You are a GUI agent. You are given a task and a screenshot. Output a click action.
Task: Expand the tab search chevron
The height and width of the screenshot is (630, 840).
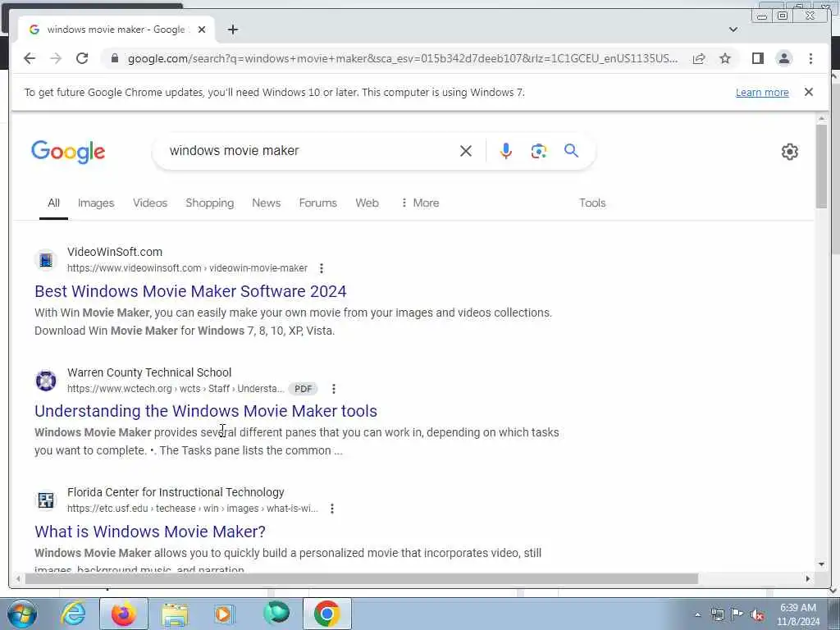[x=733, y=30]
